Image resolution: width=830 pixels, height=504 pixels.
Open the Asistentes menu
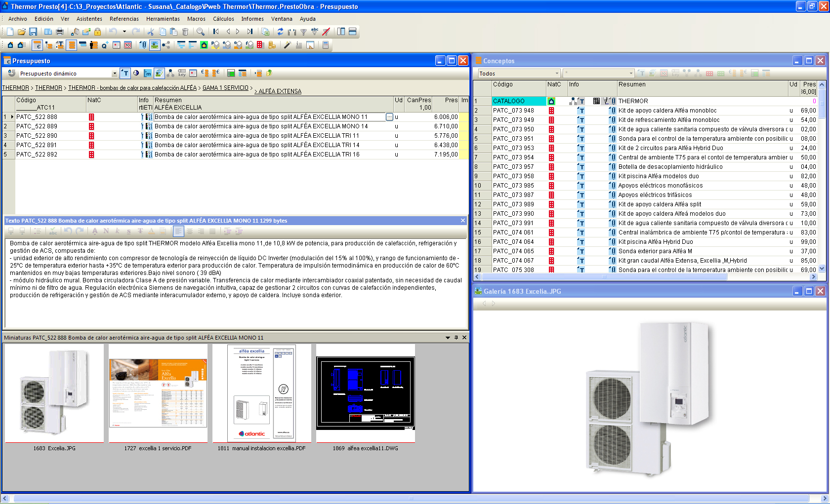89,19
